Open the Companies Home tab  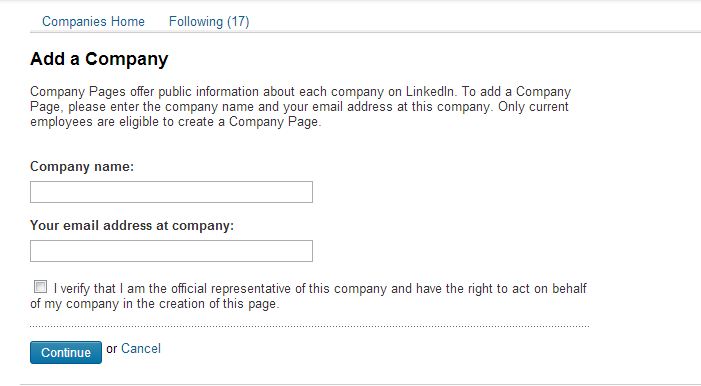[x=93, y=21]
